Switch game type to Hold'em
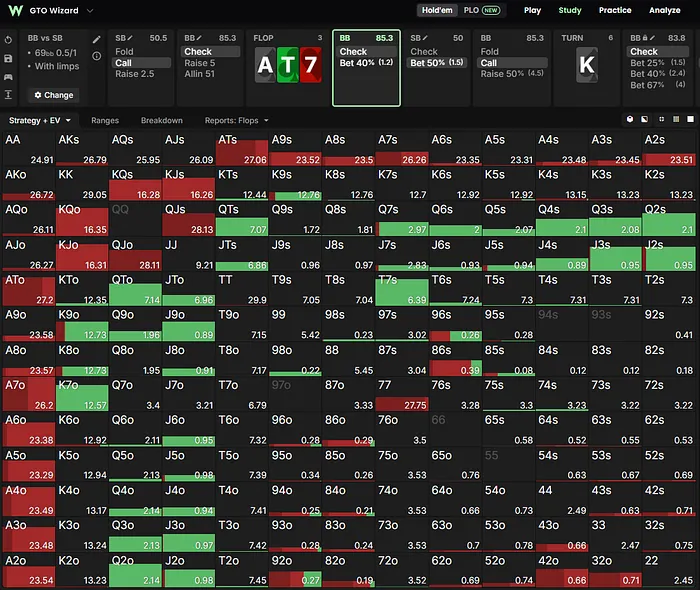The width and height of the screenshot is (700, 590). (x=437, y=10)
